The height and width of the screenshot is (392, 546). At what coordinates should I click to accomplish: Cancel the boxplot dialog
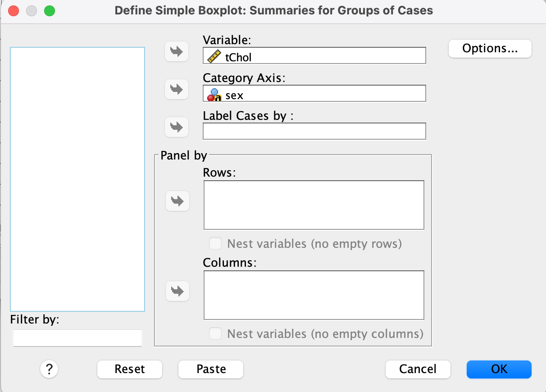click(418, 369)
